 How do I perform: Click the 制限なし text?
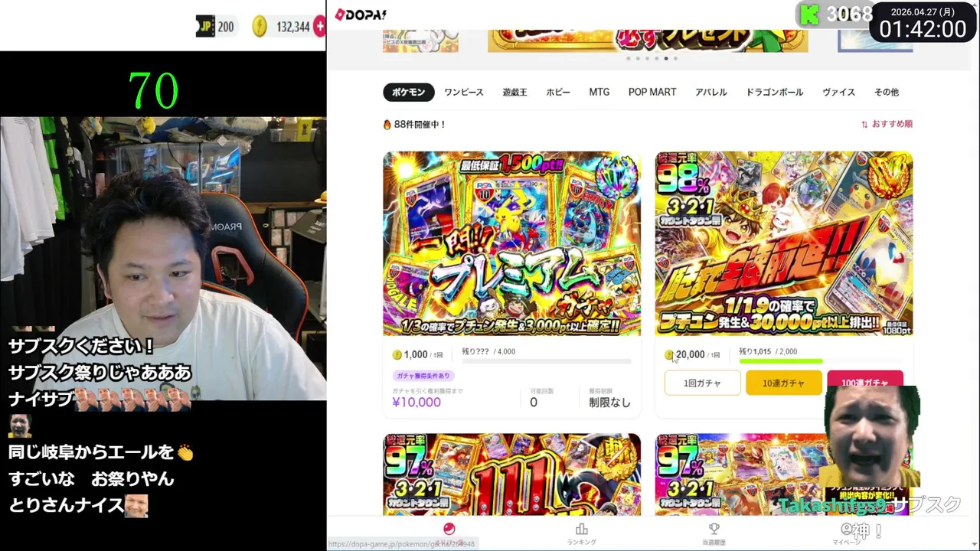tap(609, 403)
